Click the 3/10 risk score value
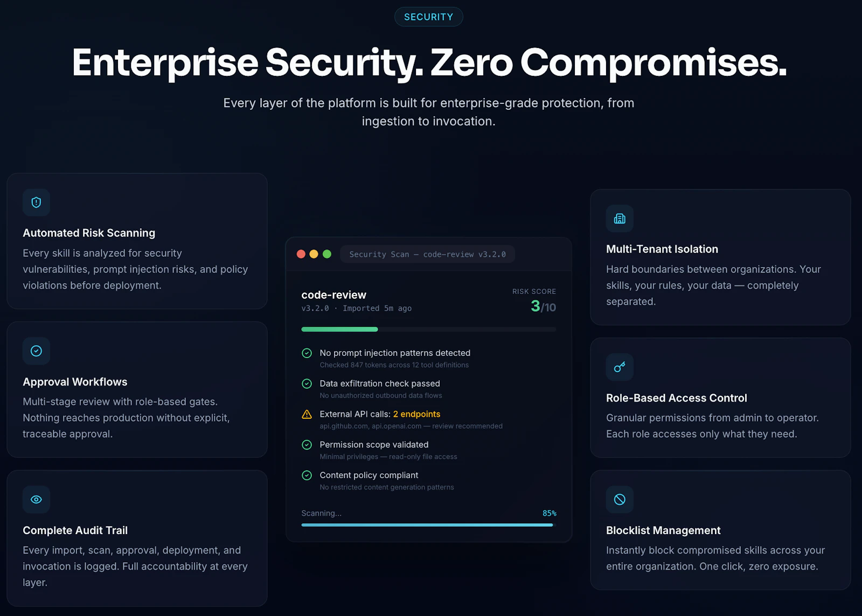862x616 pixels. [x=543, y=306]
